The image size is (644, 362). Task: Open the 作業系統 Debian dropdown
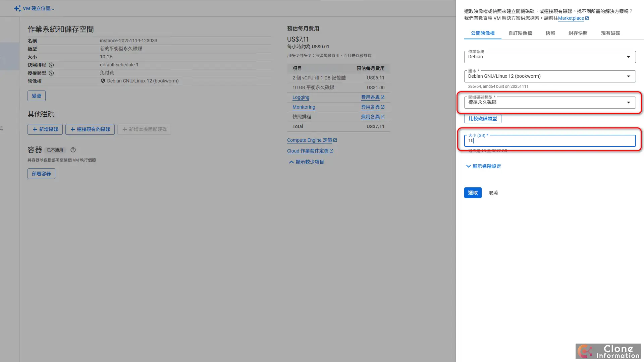(550, 57)
